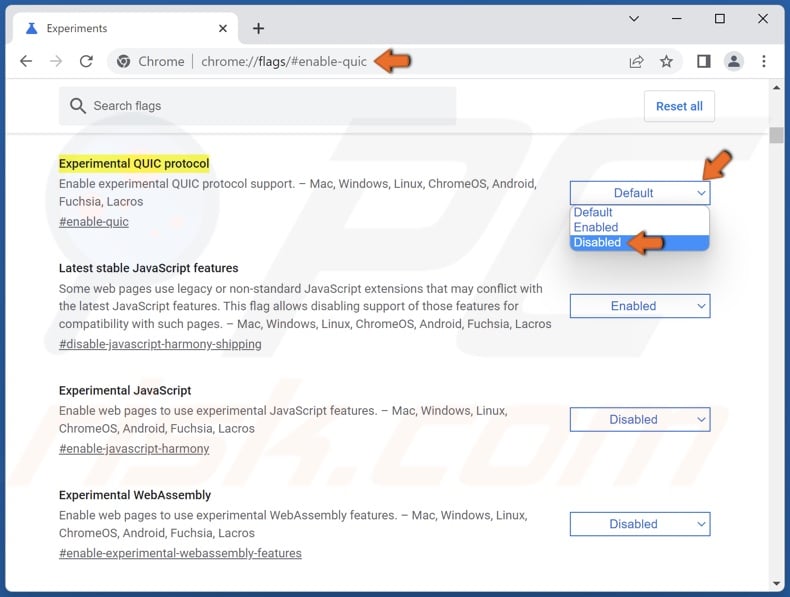Viewport: 790px width, 597px height.
Task: Open a new tab with plus button
Action: [x=258, y=28]
